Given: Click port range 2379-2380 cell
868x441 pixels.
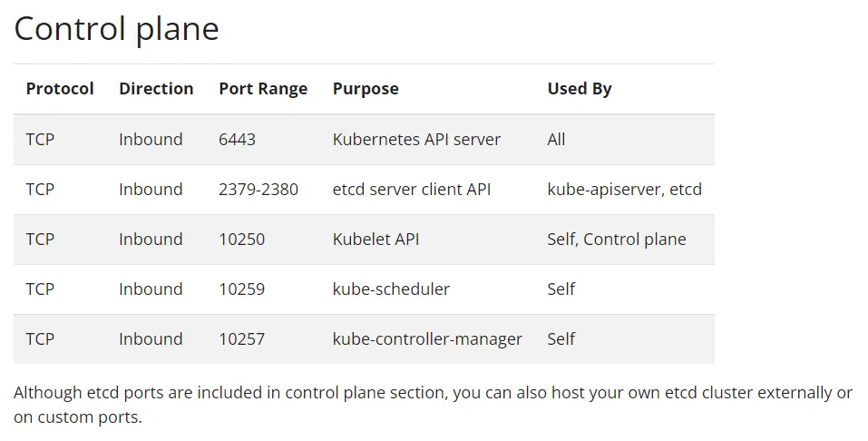Looking at the screenshot, I should click(258, 190).
